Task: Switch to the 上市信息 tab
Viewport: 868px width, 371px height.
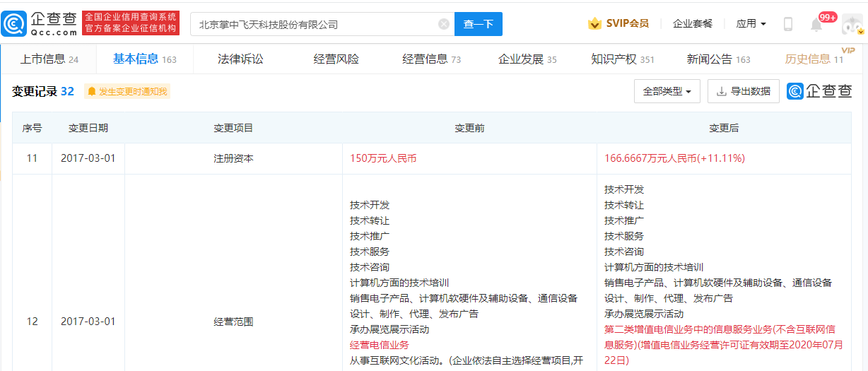Action: (49, 59)
